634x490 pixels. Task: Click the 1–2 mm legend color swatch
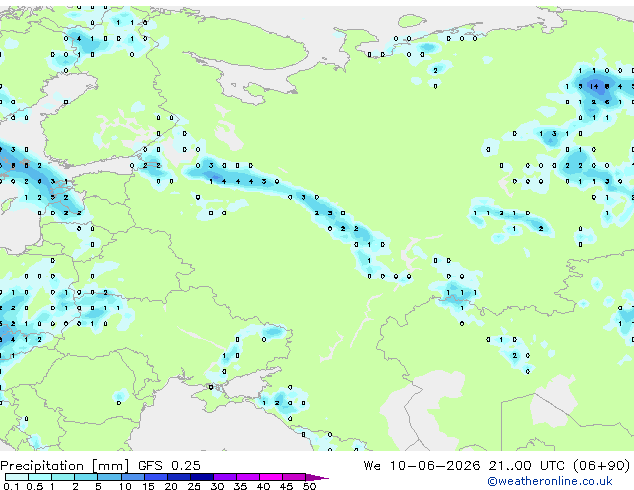click(x=63, y=477)
